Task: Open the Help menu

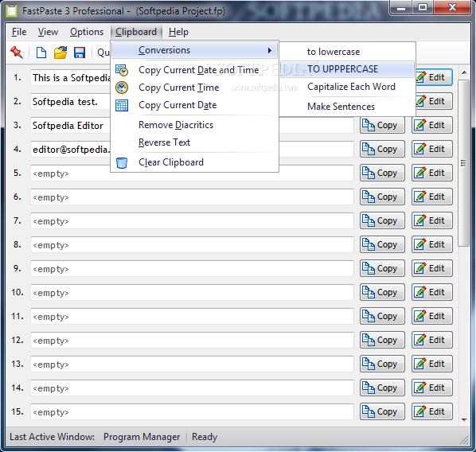Action: coord(178,32)
